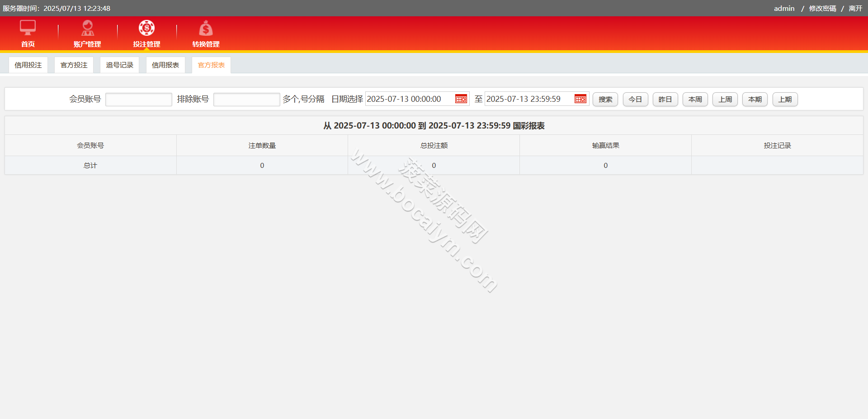The width and height of the screenshot is (868, 419).
Task: Click the admin username in header
Action: point(784,8)
